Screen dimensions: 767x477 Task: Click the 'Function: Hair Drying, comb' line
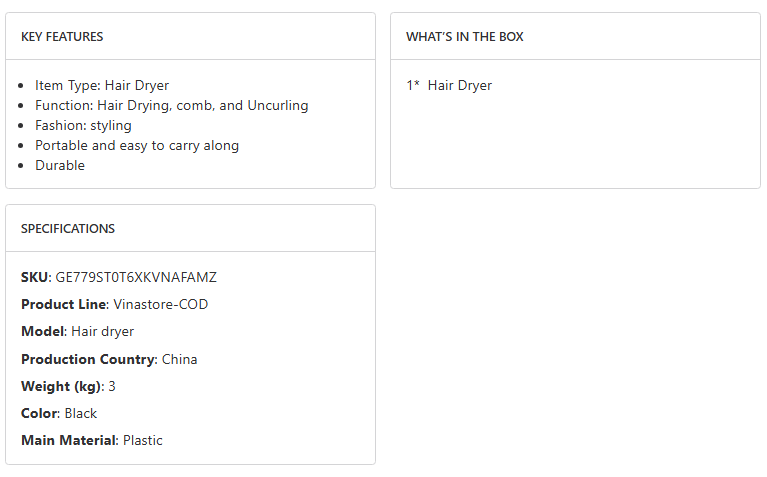coord(171,106)
